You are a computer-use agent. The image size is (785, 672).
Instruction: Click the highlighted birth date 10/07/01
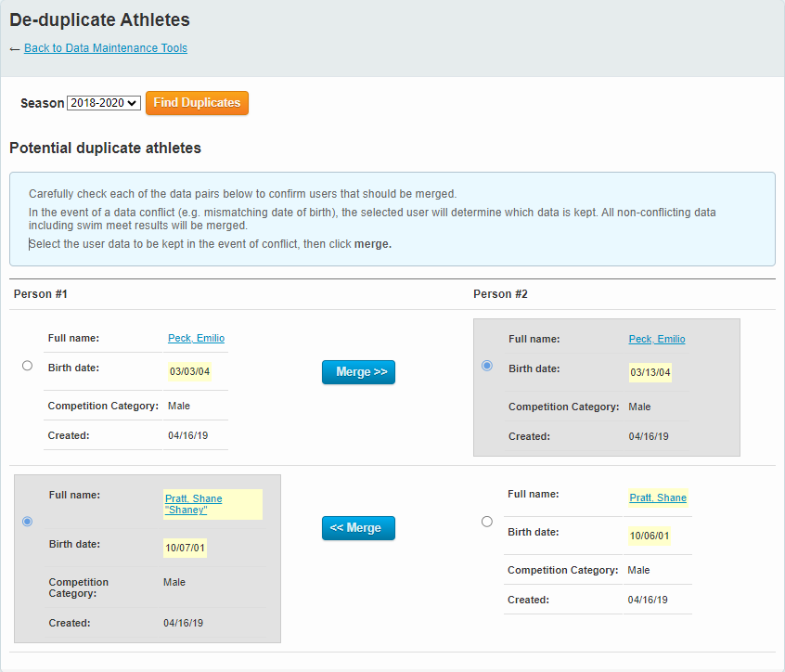coord(186,549)
